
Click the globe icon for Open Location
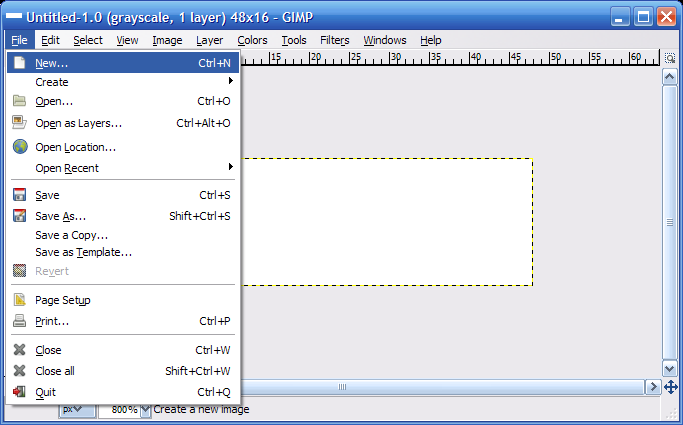pos(20,147)
